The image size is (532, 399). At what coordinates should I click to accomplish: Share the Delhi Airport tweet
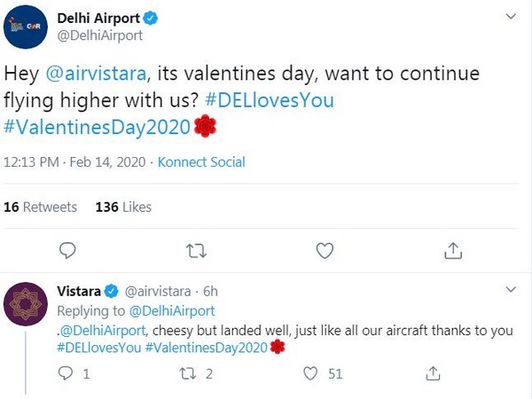(453, 251)
